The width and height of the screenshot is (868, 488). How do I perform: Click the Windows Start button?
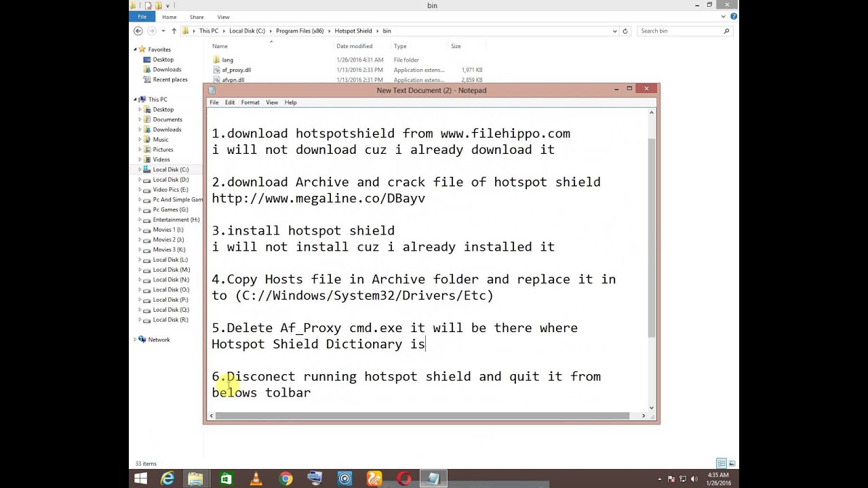pyautogui.click(x=140, y=479)
